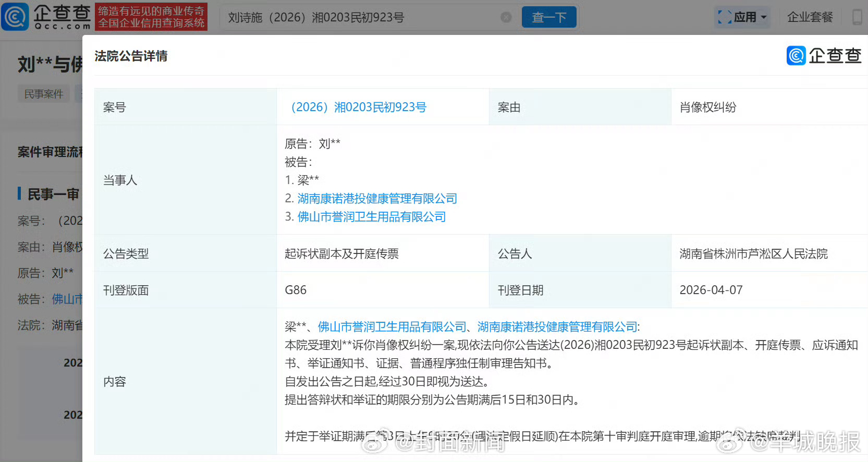This screenshot has width=868, height=462.
Task: Select the 当事人 label cell
Action: (185, 180)
